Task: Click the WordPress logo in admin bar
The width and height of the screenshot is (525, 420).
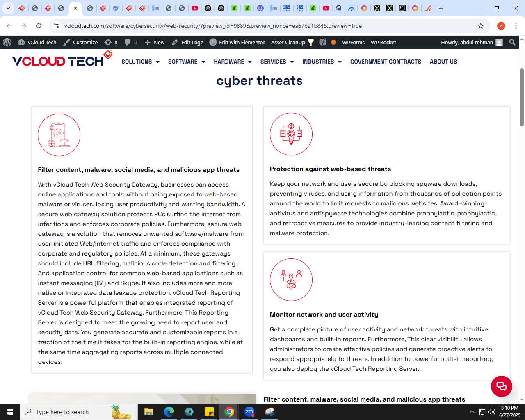Action: (x=7, y=42)
